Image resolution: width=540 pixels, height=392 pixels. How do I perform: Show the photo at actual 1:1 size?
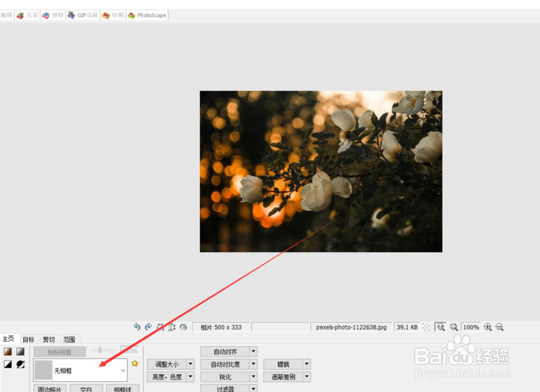[x=440, y=327]
